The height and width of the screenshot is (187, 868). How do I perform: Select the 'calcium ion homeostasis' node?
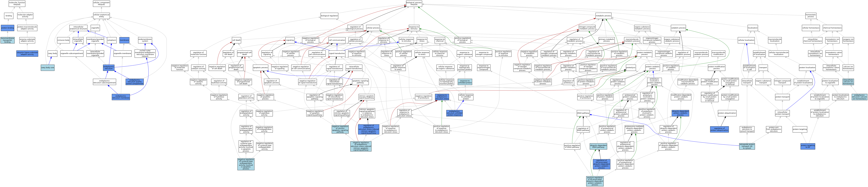(848, 68)
